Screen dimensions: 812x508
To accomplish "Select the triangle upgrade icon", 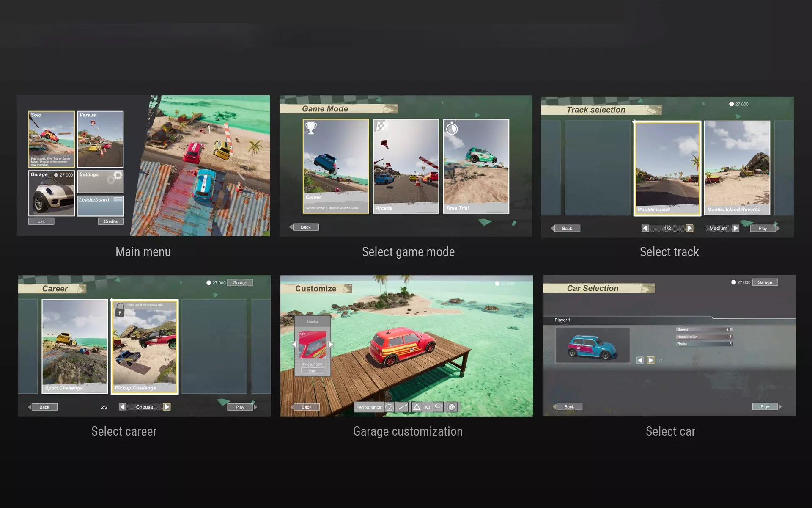I will point(417,407).
